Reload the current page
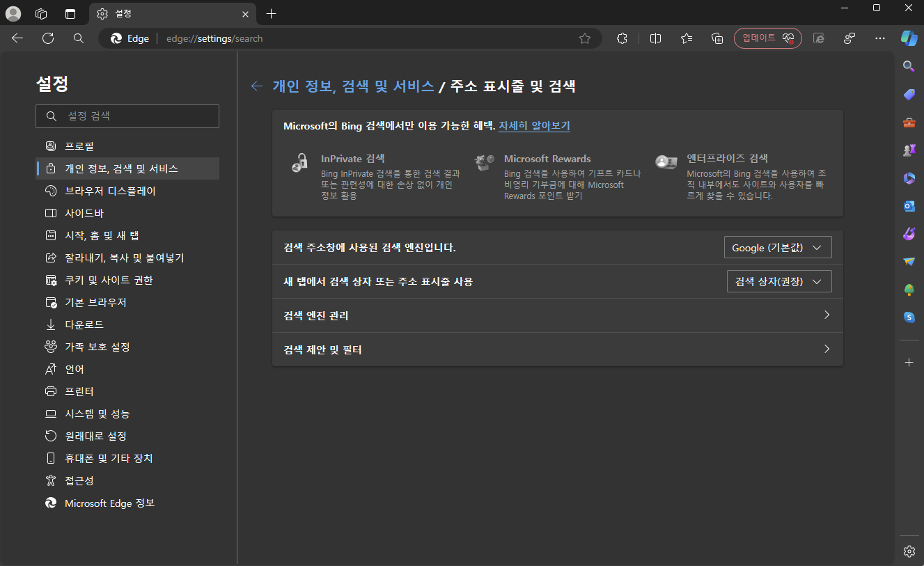The width and height of the screenshot is (924, 566). click(x=48, y=38)
